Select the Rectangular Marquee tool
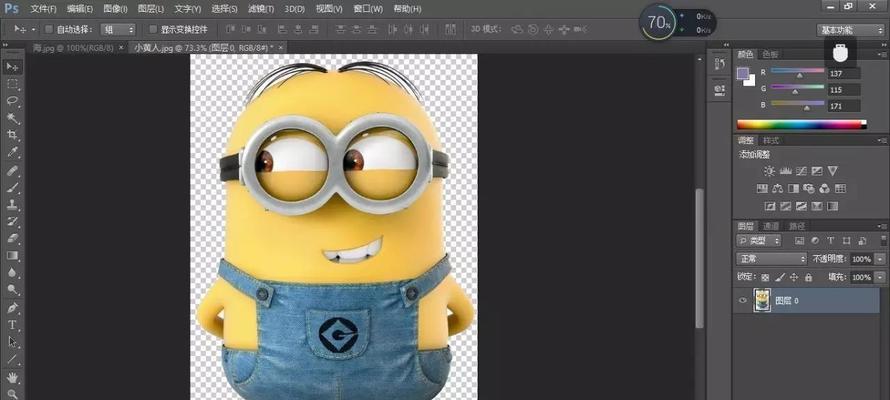 click(12, 84)
